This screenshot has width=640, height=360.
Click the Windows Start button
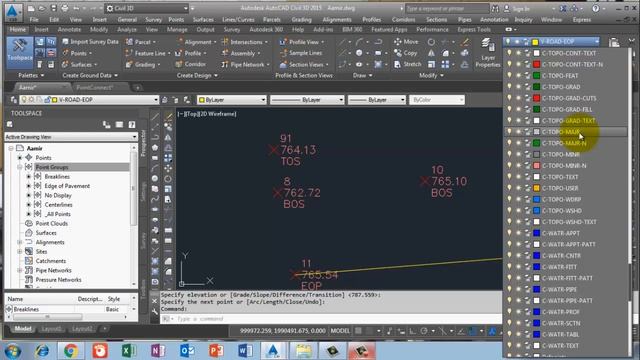tap(13, 351)
